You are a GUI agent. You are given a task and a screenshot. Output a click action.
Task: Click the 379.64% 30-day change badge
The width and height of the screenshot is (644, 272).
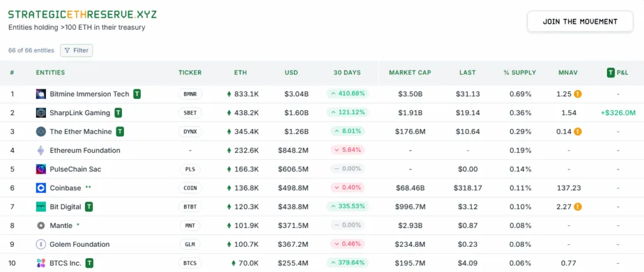pos(348,263)
